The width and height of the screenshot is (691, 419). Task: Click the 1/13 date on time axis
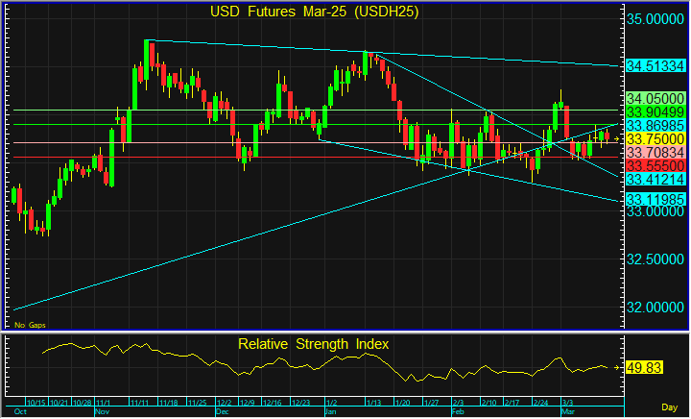(x=374, y=403)
